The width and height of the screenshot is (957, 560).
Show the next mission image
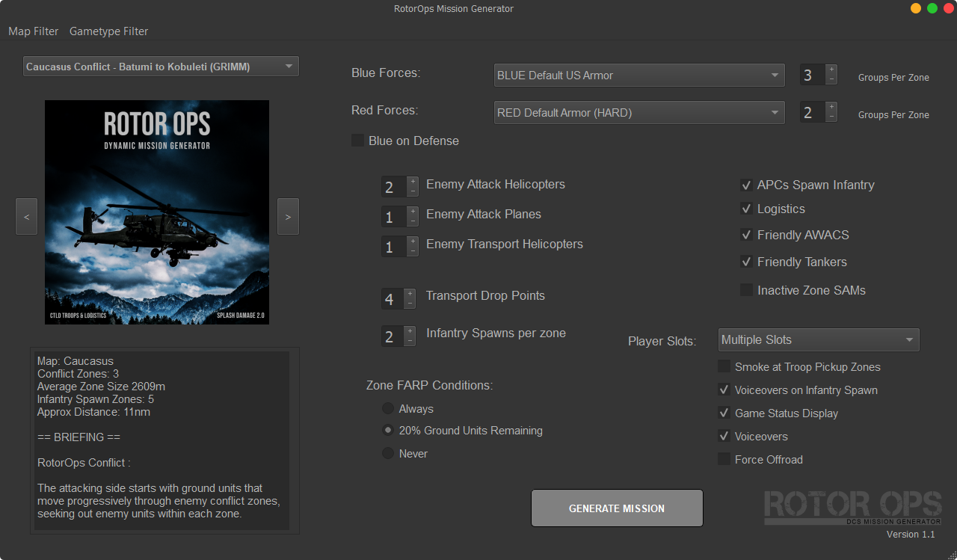(x=288, y=217)
